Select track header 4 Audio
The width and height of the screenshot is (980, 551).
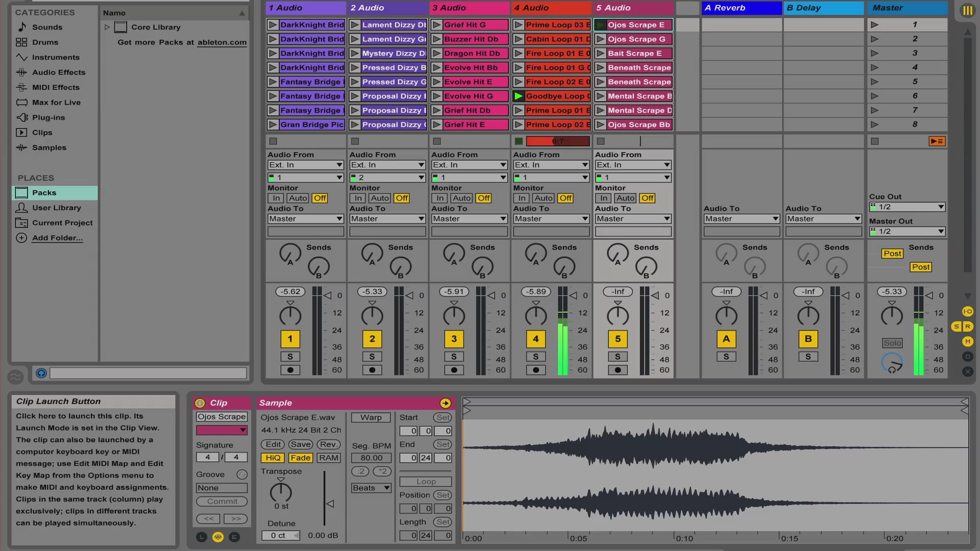coord(551,8)
